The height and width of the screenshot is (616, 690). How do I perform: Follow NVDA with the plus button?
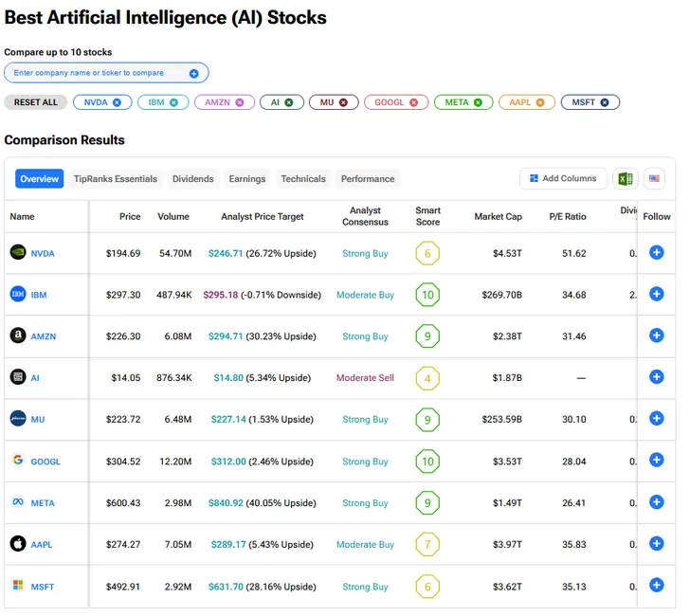(656, 252)
